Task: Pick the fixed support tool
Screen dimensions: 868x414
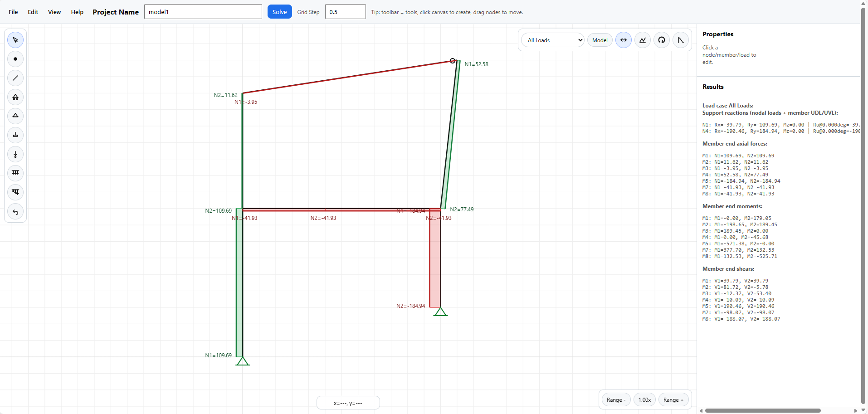Action: pyautogui.click(x=15, y=135)
